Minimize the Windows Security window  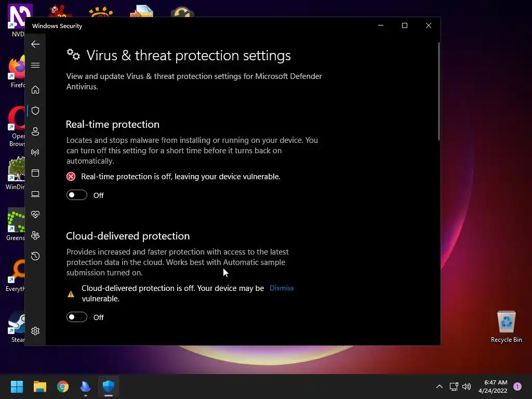[x=381, y=25]
